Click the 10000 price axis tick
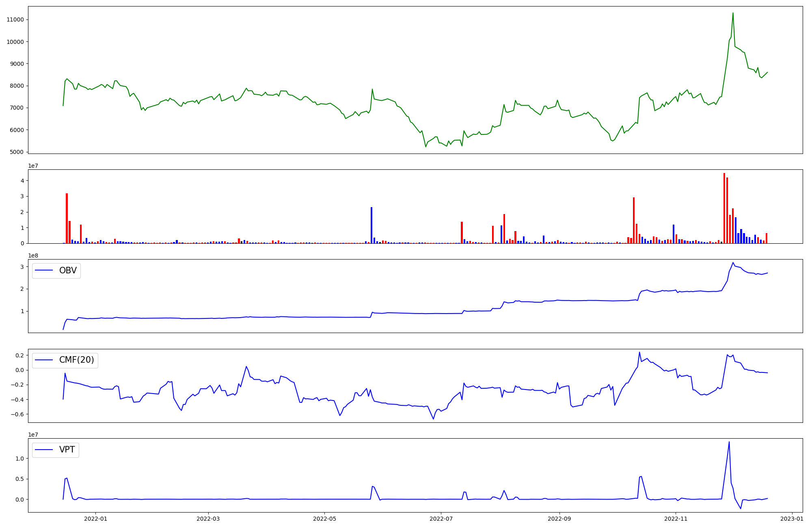Viewport: 812px width, 528px height. (x=15, y=42)
